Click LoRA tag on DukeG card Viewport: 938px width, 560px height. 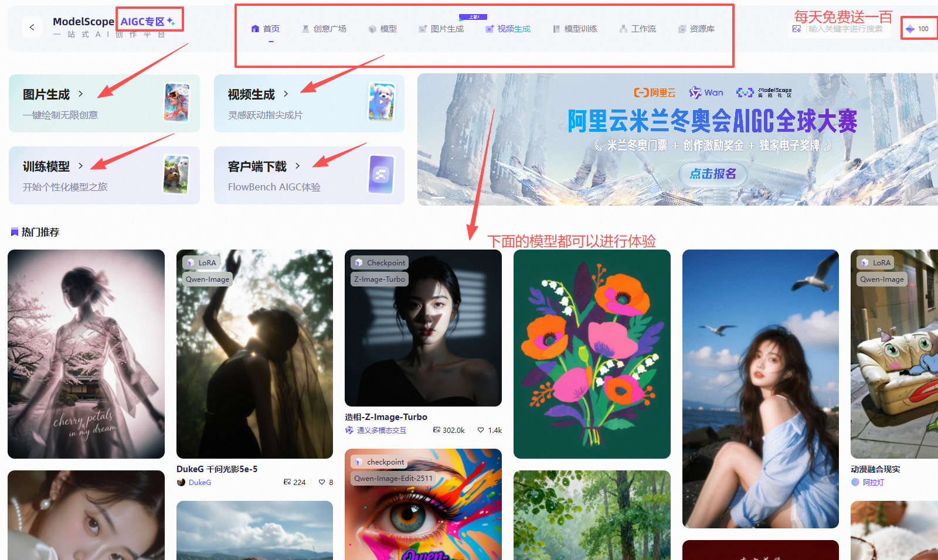click(x=200, y=263)
